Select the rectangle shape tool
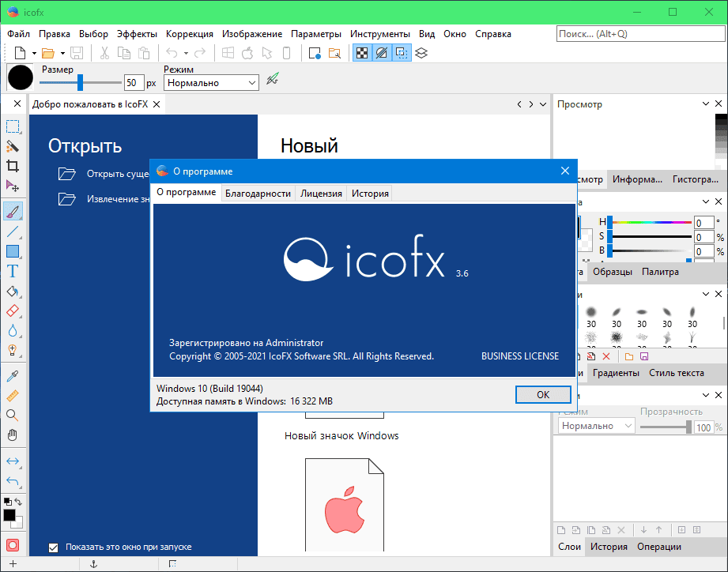This screenshot has width=728, height=572. click(x=13, y=251)
